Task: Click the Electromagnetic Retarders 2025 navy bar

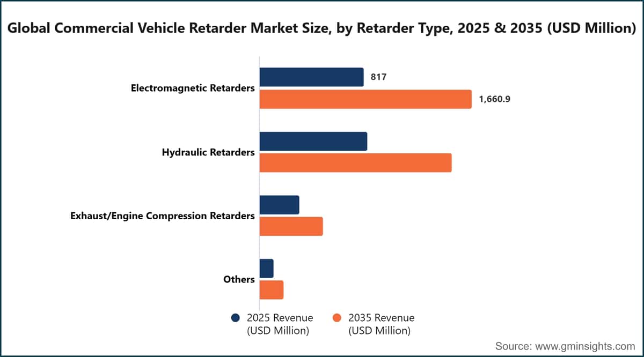Action: coord(312,77)
